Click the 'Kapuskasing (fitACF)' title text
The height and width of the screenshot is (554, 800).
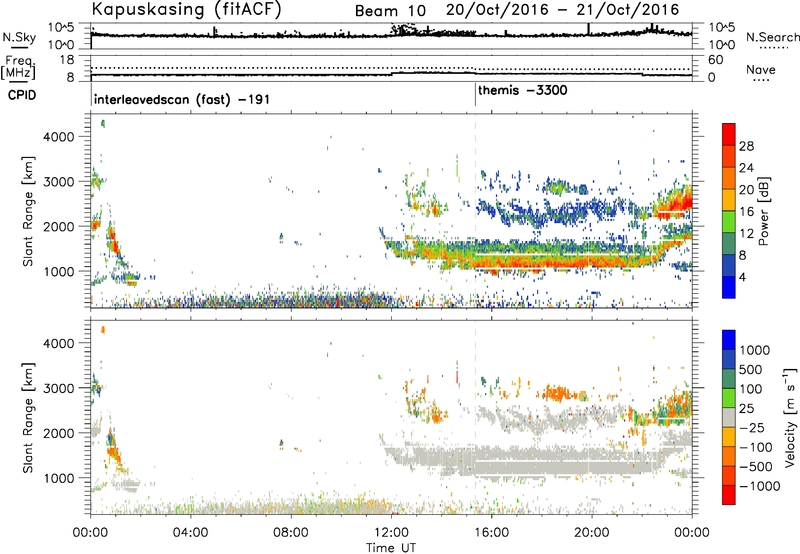tap(186, 10)
